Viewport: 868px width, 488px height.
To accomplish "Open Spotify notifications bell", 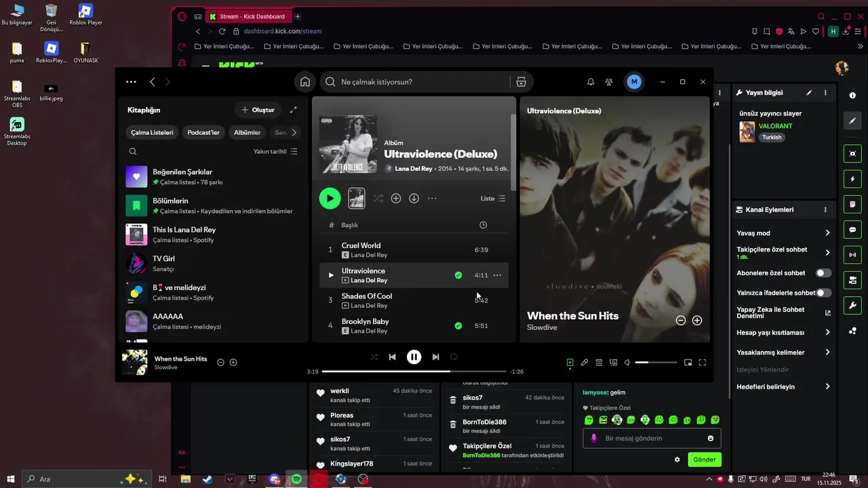I will pos(591,82).
